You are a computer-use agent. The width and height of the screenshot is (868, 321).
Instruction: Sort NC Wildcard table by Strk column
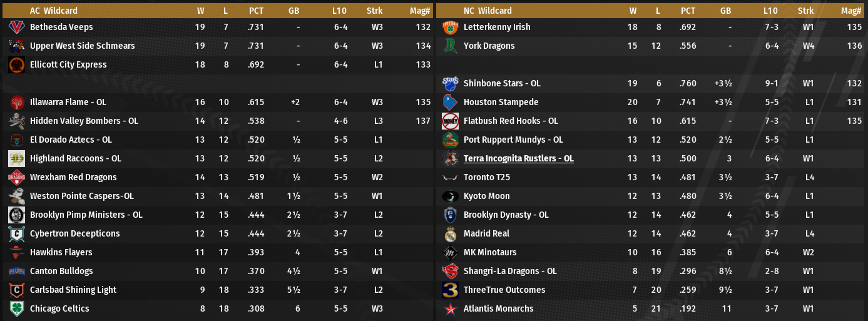pos(805,11)
